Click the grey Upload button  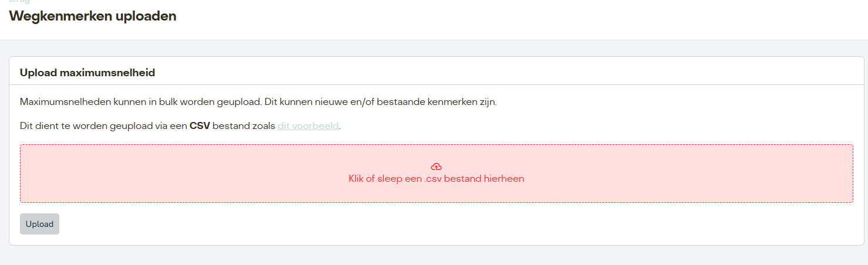point(39,224)
